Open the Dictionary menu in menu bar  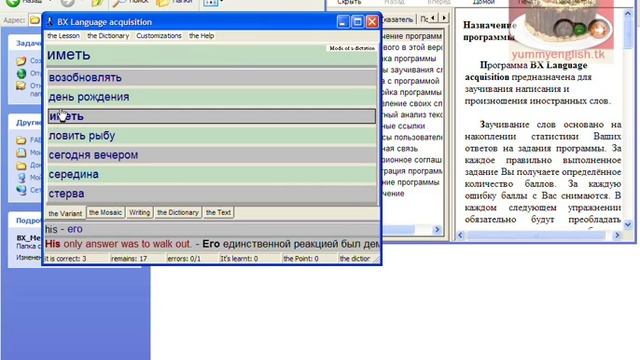[x=108, y=36]
